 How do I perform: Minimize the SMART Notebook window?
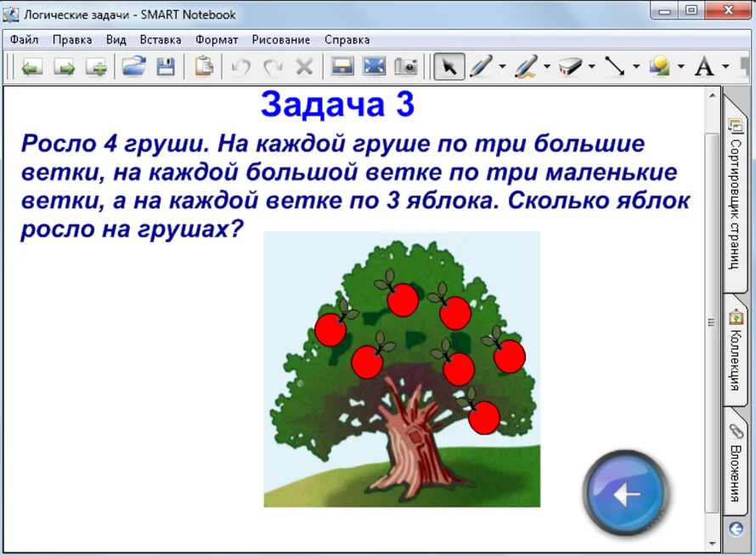(665, 10)
